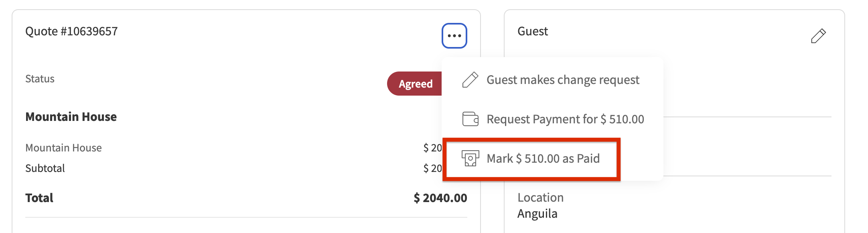Select Guest makes change request text
The height and width of the screenshot is (233, 868).
tap(562, 80)
